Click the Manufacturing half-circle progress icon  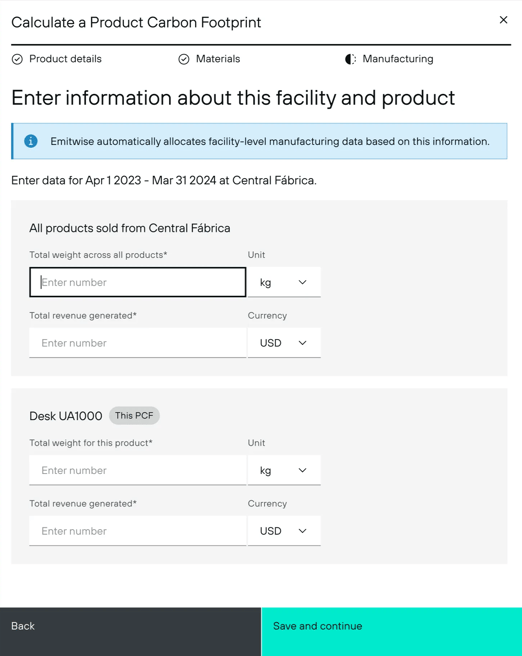tap(351, 59)
